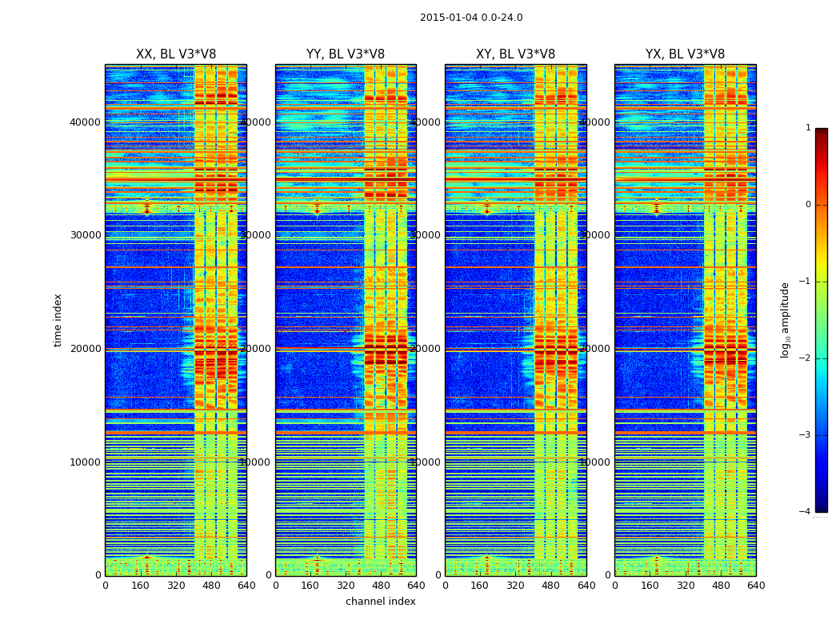Click the channel index axis label

point(380,602)
